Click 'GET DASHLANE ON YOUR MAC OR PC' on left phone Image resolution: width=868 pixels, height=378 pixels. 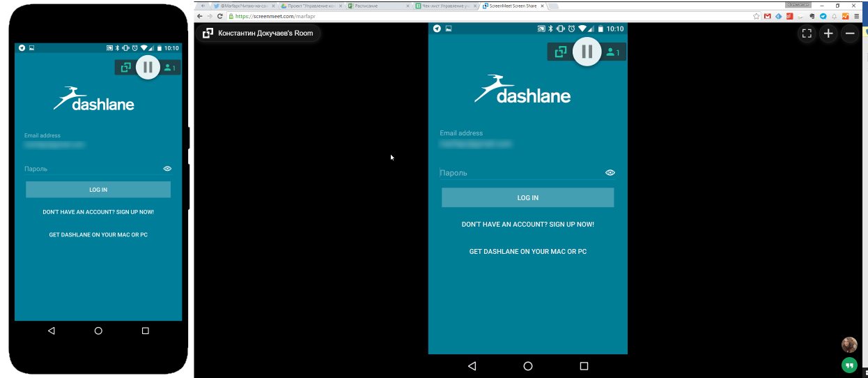tap(98, 235)
